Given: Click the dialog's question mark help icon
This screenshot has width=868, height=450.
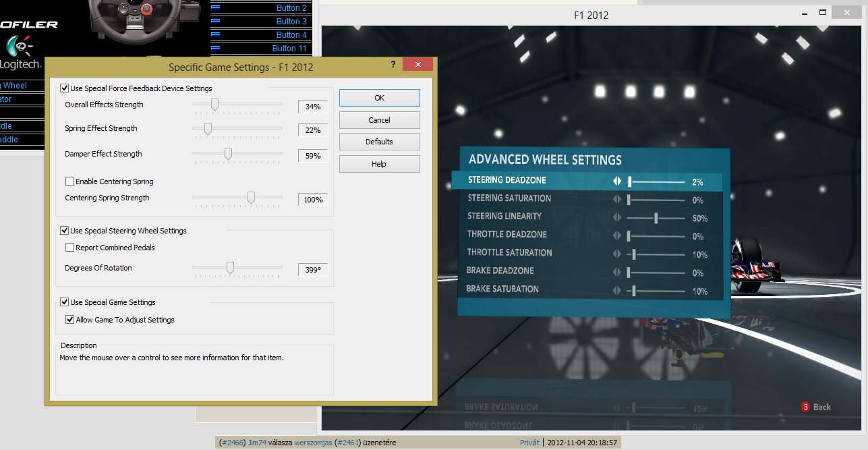Looking at the screenshot, I should (393, 65).
